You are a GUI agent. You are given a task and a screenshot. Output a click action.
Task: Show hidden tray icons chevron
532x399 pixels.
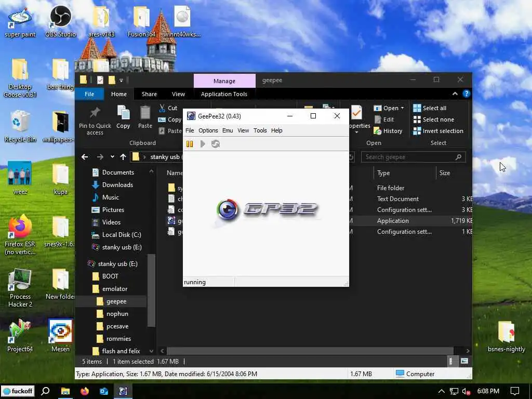[x=442, y=391]
